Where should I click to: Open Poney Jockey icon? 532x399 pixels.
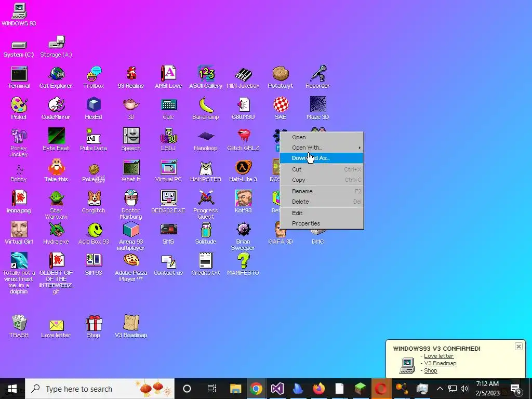point(19,142)
